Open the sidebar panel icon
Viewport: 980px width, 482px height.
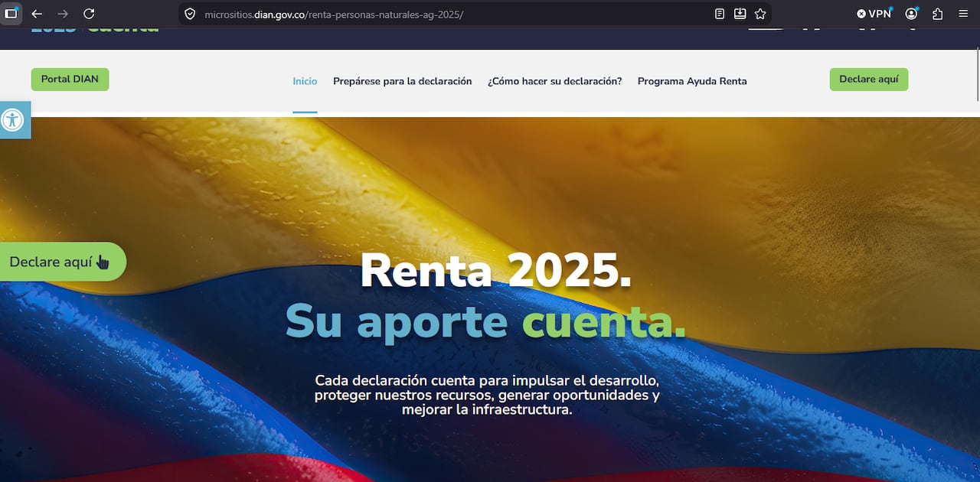coord(11,14)
